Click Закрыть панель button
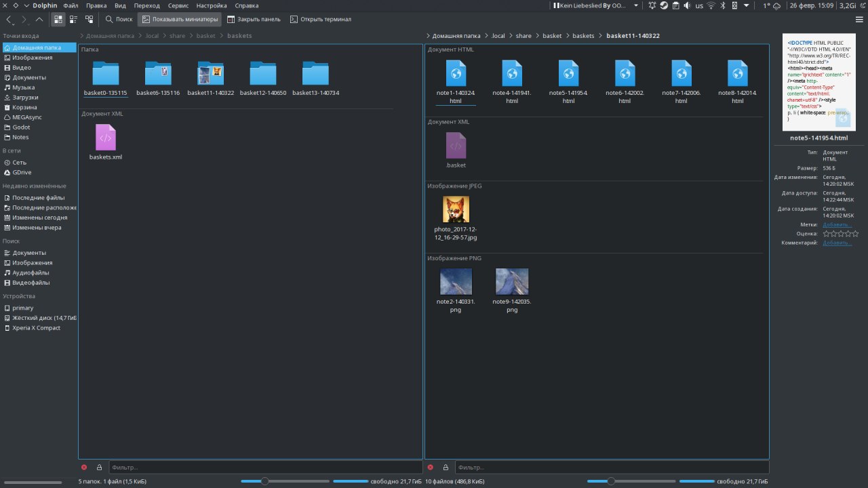The image size is (868, 488). click(x=254, y=20)
